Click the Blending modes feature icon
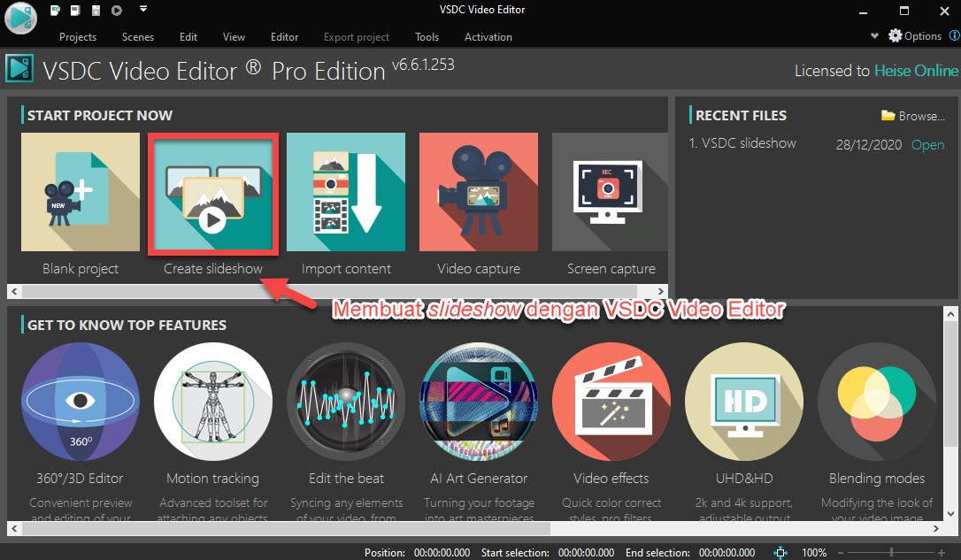Image resolution: width=961 pixels, height=560 pixels. (877, 402)
